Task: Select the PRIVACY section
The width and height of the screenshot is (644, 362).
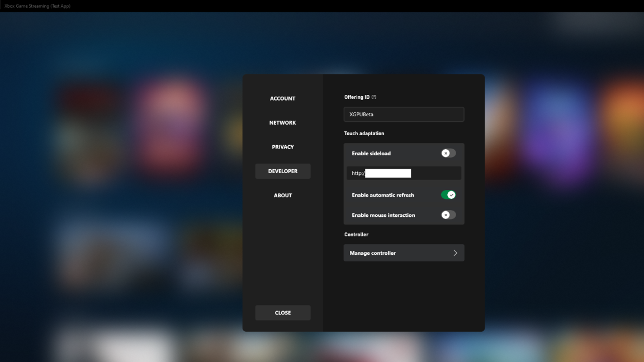Action: 282,146
